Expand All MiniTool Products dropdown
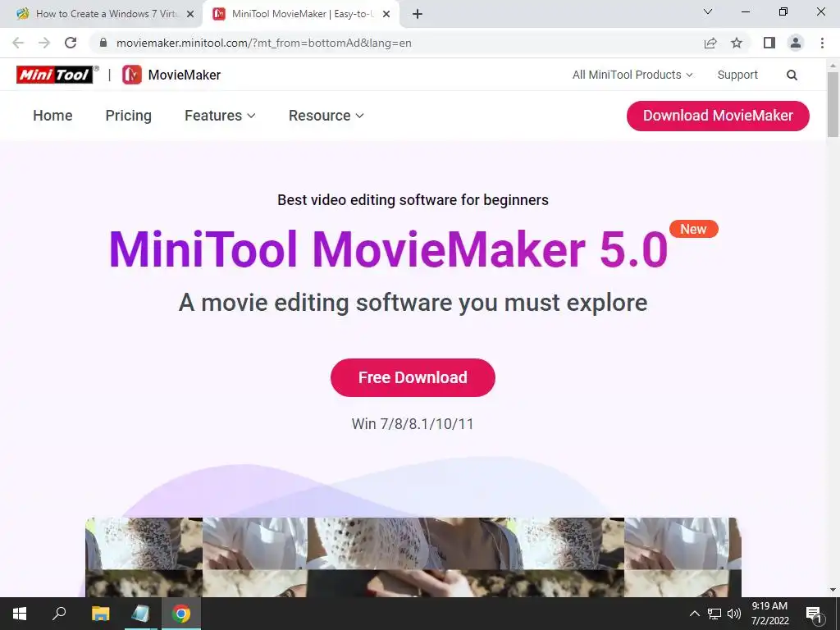 pyautogui.click(x=632, y=75)
